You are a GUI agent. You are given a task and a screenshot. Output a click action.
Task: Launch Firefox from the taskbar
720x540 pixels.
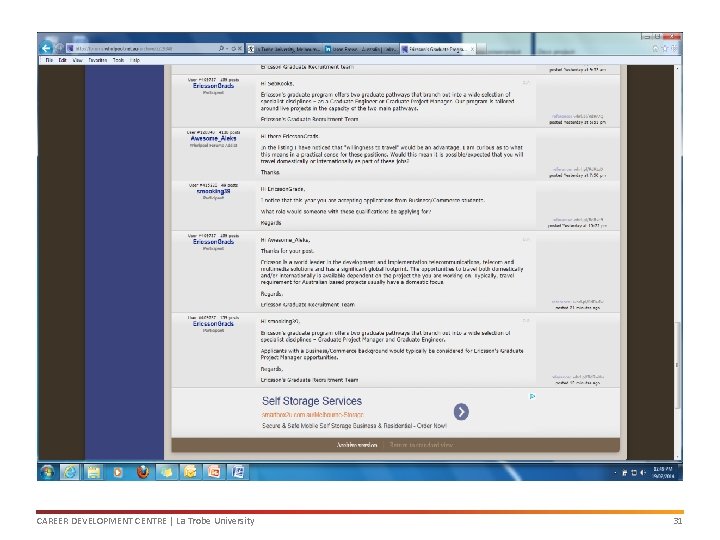[143, 472]
